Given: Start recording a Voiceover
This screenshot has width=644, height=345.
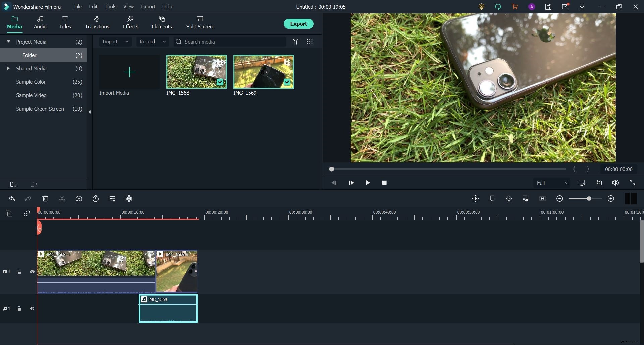Looking at the screenshot, I should 509,198.
